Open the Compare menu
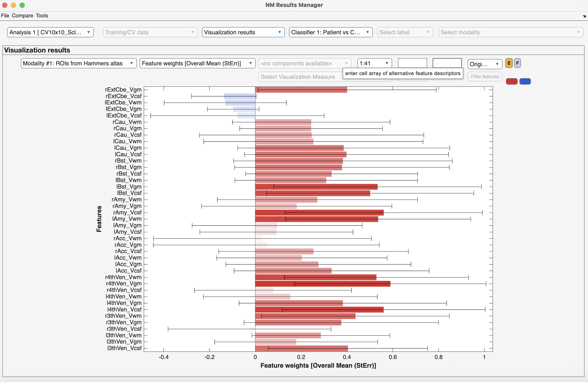The height and width of the screenshot is (382, 588). click(x=23, y=16)
